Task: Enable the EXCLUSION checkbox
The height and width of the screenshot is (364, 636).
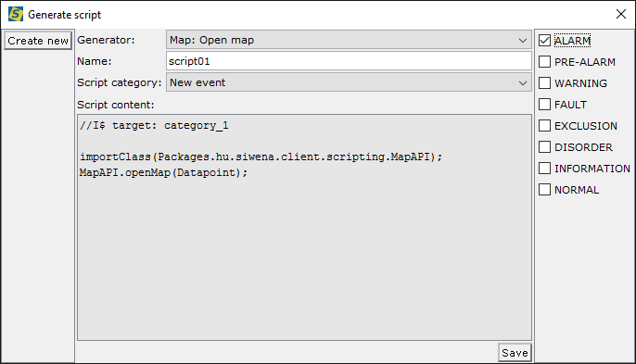Action: (544, 126)
